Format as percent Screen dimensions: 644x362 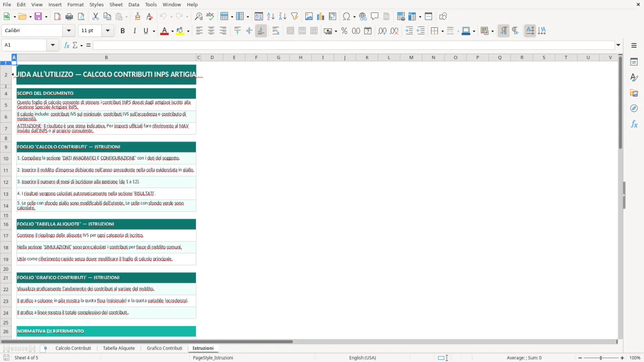click(345, 31)
